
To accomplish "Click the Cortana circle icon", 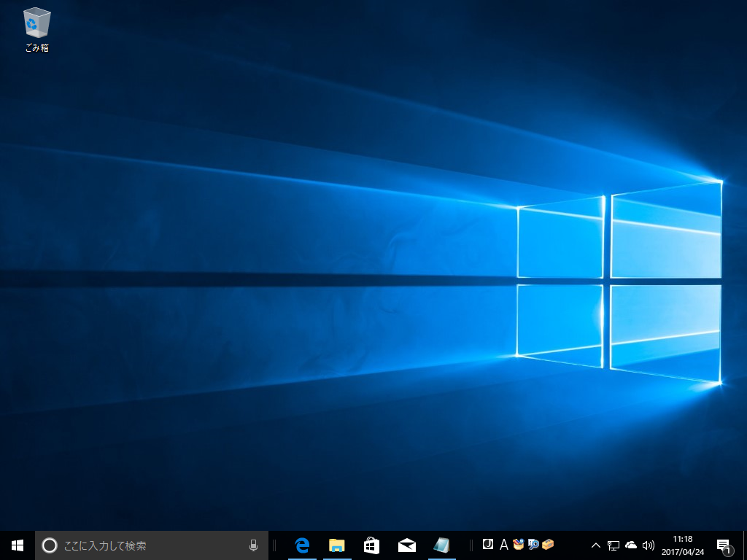I will pos(50,545).
